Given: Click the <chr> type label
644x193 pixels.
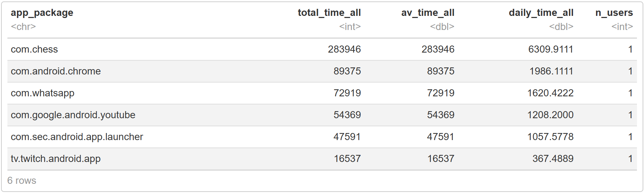Looking at the screenshot, I should point(23,26).
